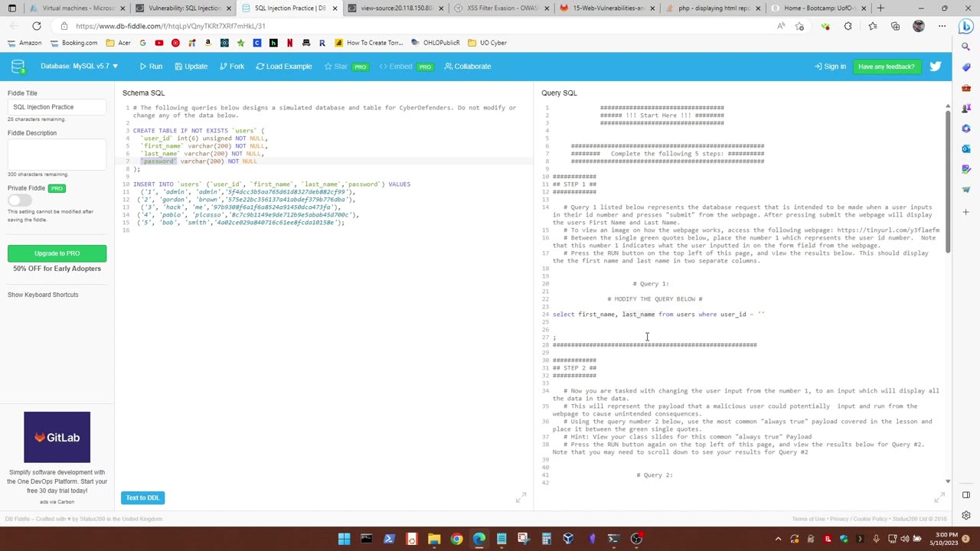Click the Star PRO option

tap(346, 67)
